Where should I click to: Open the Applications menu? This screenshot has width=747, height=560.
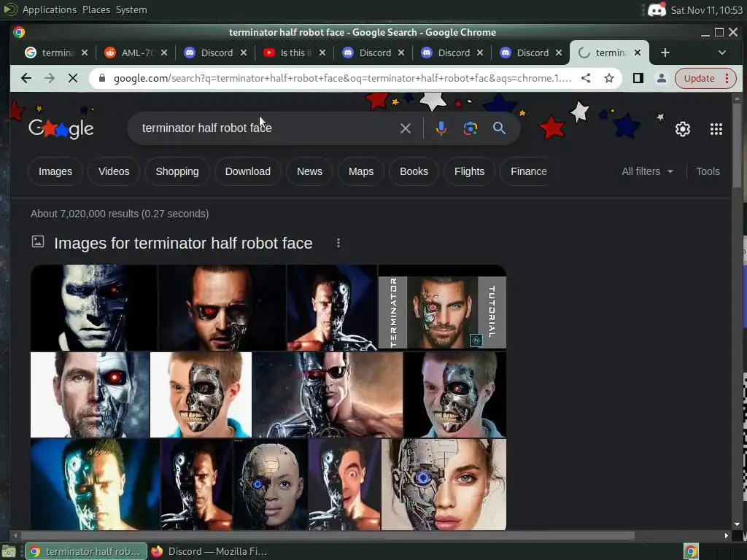point(49,9)
